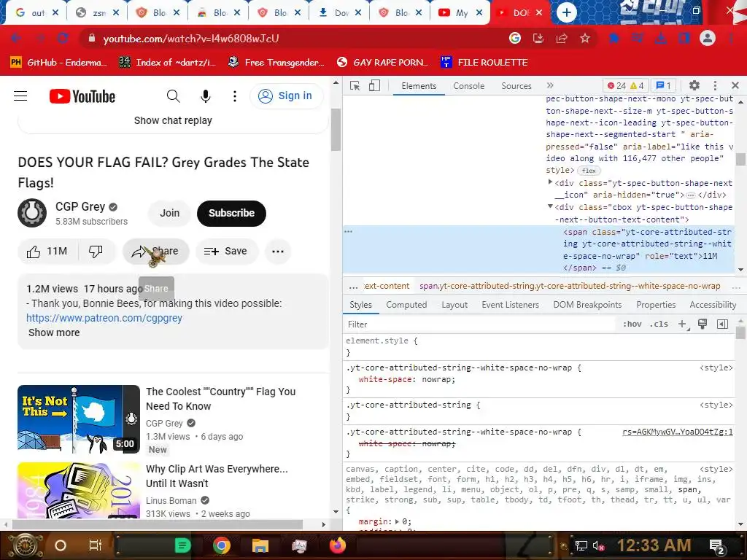Screen dimensions: 747x560
Task: Open new tab with plus button
Action: click(566, 12)
